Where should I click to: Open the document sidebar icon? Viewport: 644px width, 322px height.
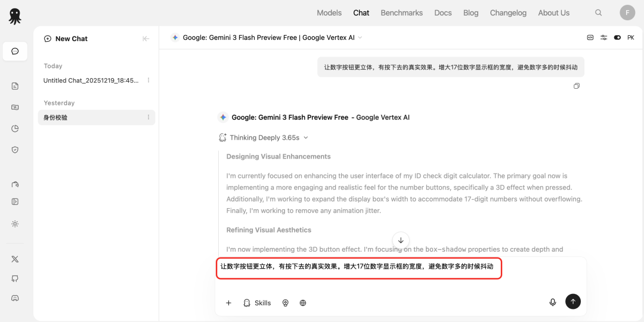click(x=15, y=86)
